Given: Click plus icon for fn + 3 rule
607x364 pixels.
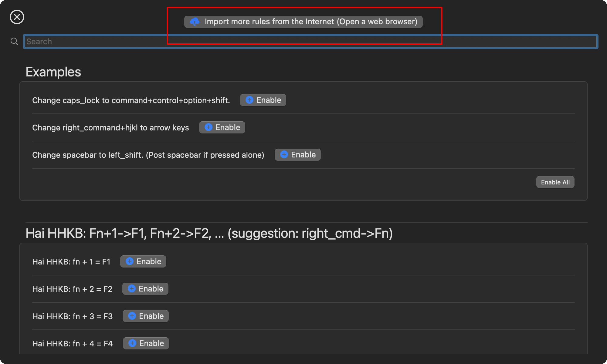Looking at the screenshot, I should 132,316.
